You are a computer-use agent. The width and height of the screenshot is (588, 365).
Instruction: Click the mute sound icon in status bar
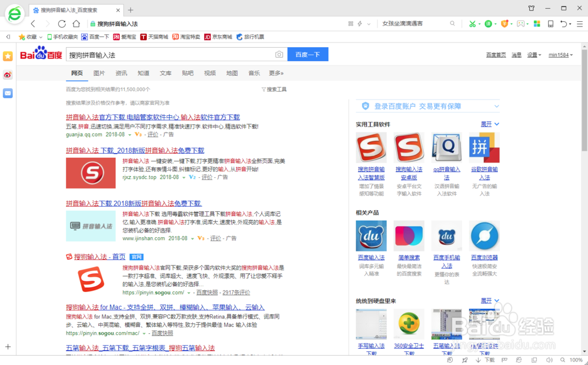549,360
